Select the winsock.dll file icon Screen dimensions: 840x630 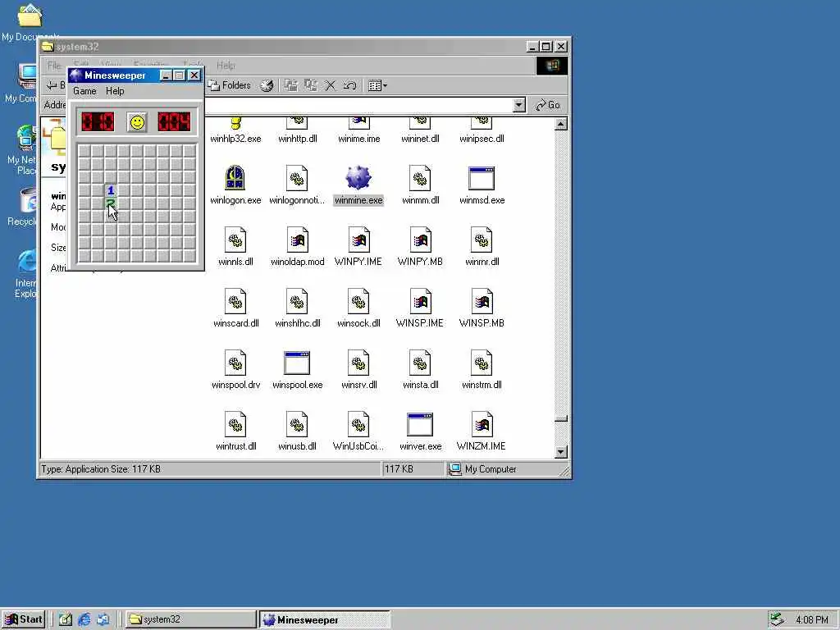point(358,301)
